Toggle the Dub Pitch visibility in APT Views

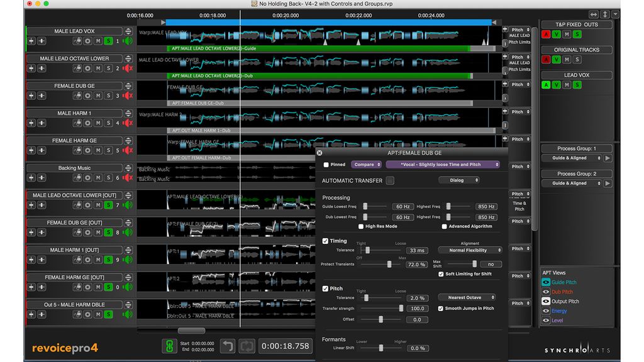tap(547, 292)
